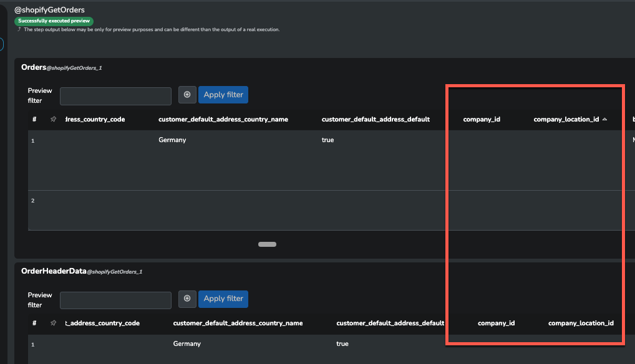Apply filter on the Orders table
Screen dimensions: 635x364
point(223,95)
